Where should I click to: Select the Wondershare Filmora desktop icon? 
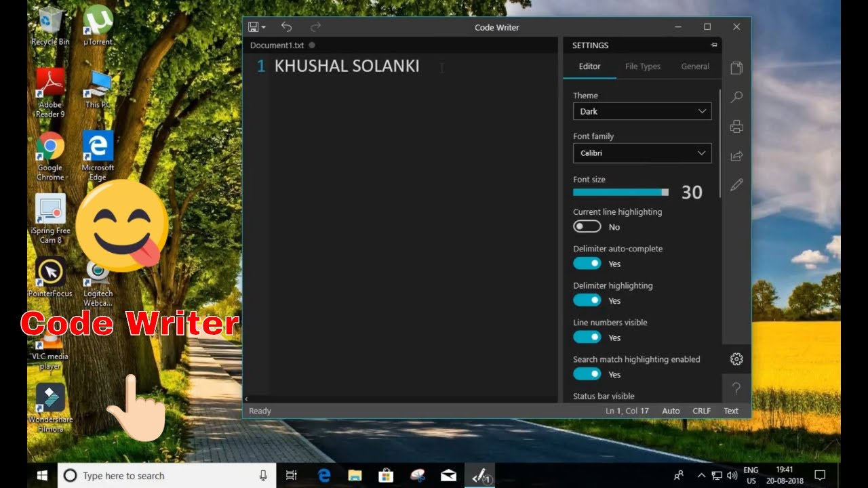click(50, 408)
